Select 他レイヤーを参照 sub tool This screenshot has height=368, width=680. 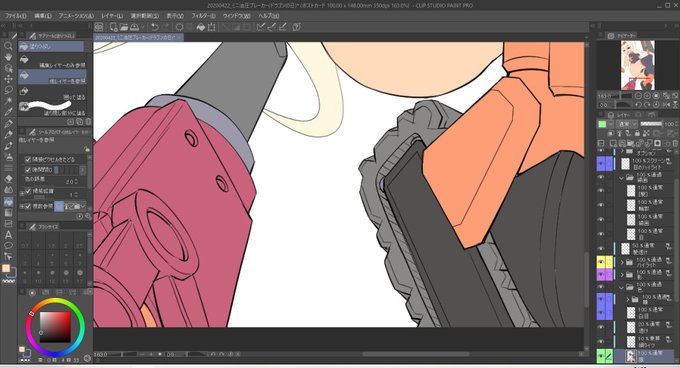tap(52, 77)
